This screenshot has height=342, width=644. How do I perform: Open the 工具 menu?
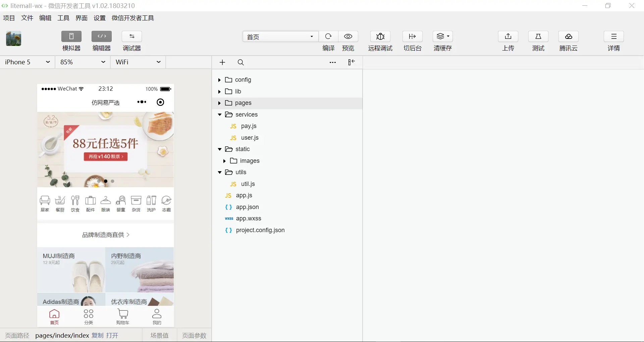[x=63, y=18]
